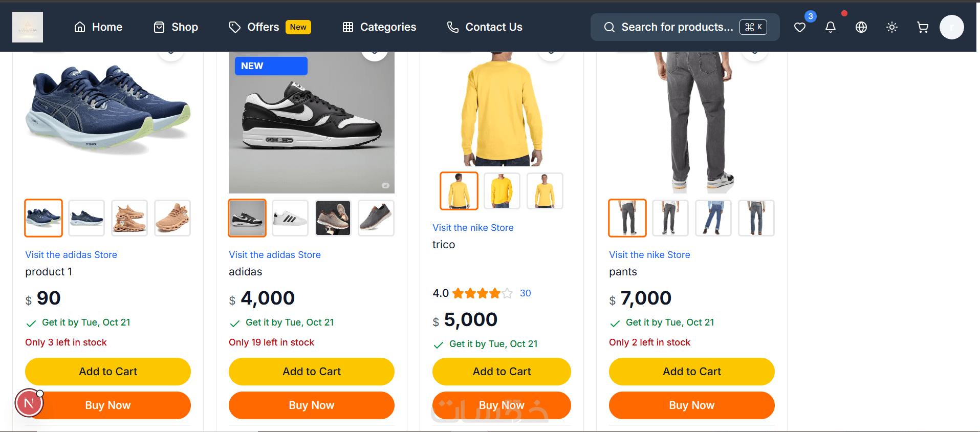The height and width of the screenshot is (432, 980).
Task: Click the Search for products field
Action: tap(677, 27)
